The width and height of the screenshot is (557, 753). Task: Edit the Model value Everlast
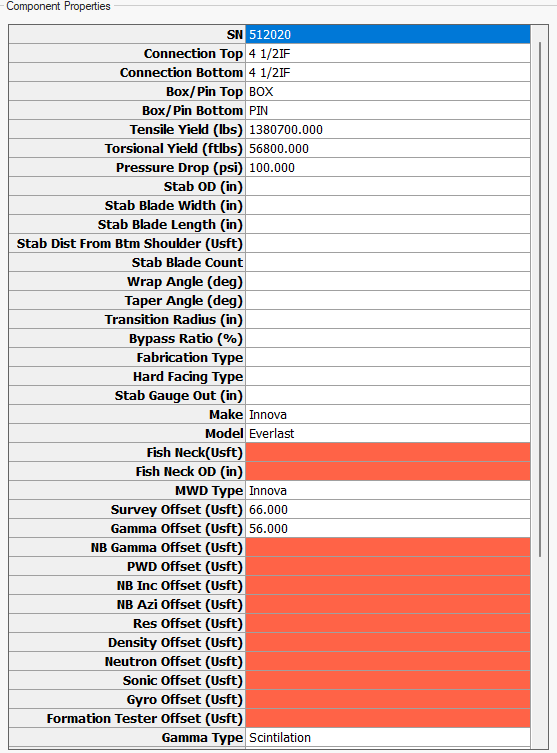pos(388,434)
